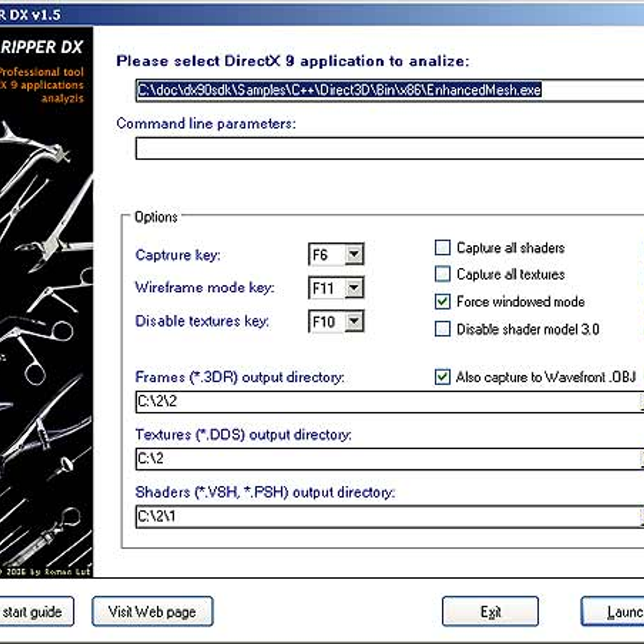The height and width of the screenshot is (644, 644).
Task: Toggle Disable shader model 3.0
Action: point(442,328)
